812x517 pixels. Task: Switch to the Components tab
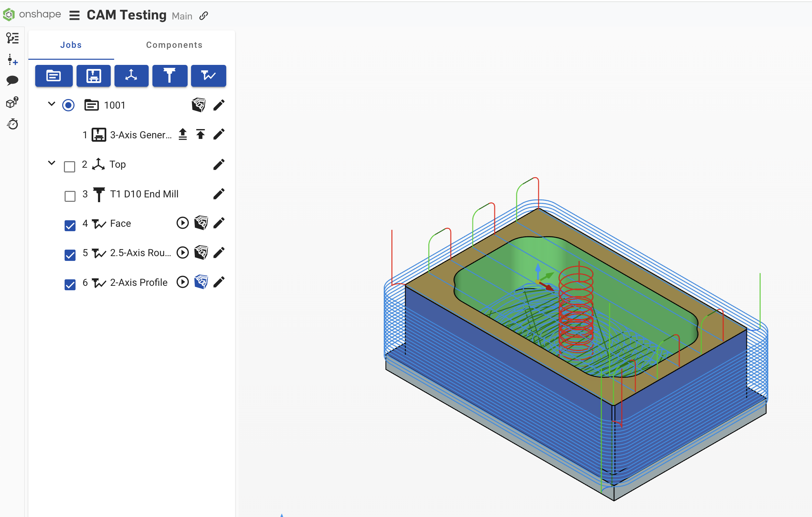pyautogui.click(x=174, y=45)
